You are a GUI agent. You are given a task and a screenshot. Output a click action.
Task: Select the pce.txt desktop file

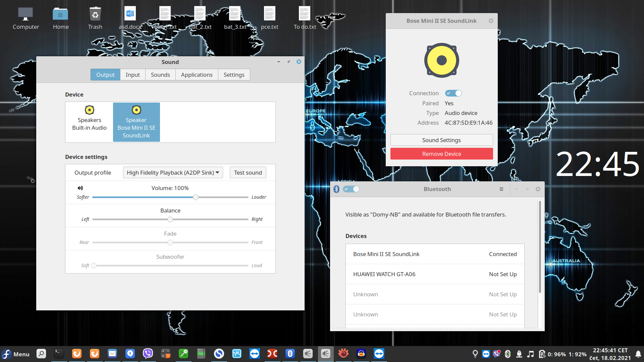pos(270,18)
